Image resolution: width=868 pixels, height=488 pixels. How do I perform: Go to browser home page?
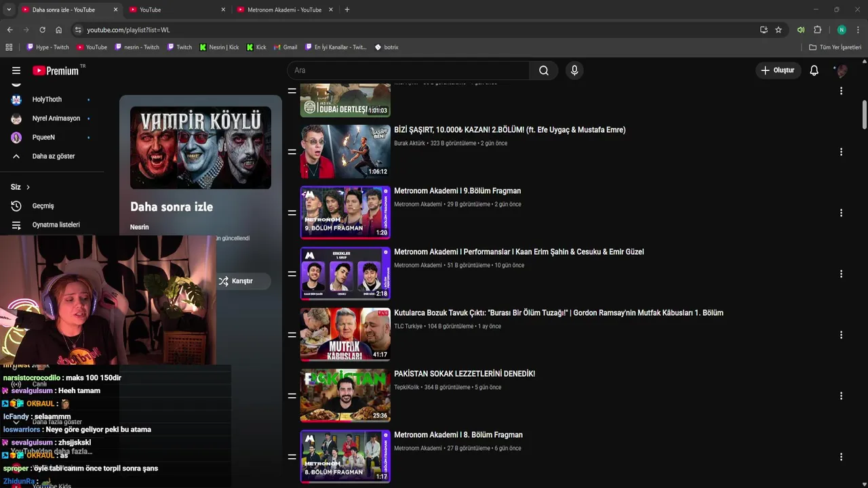point(58,30)
